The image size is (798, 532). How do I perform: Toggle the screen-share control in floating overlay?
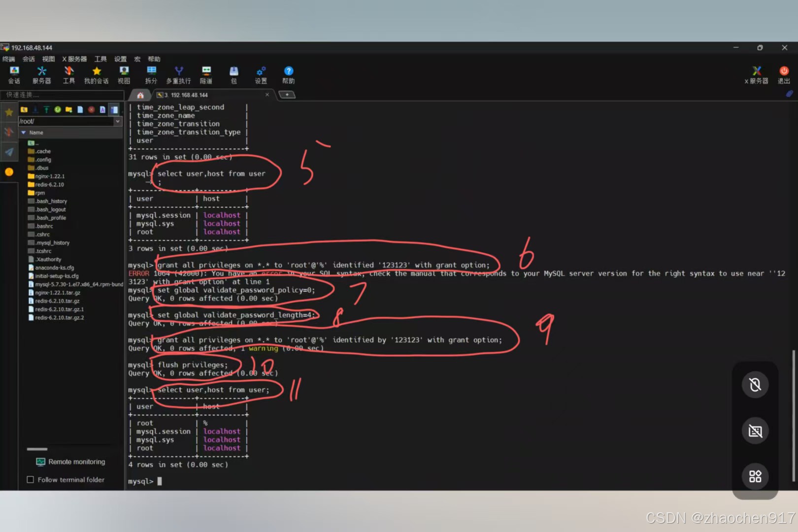coord(755,431)
